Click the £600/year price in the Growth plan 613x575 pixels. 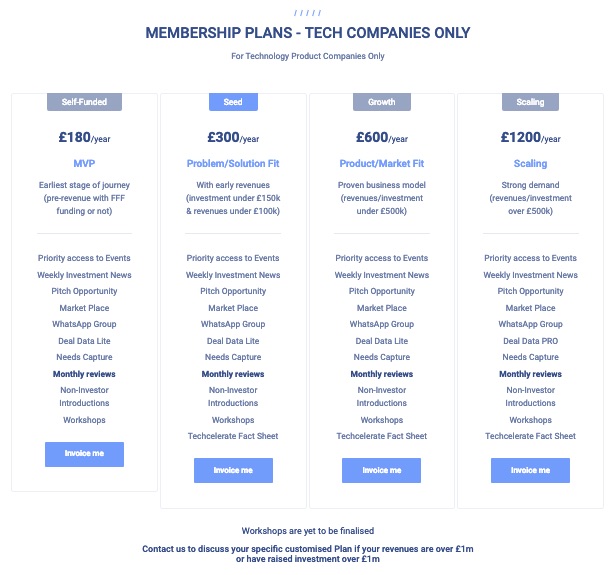[381, 138]
